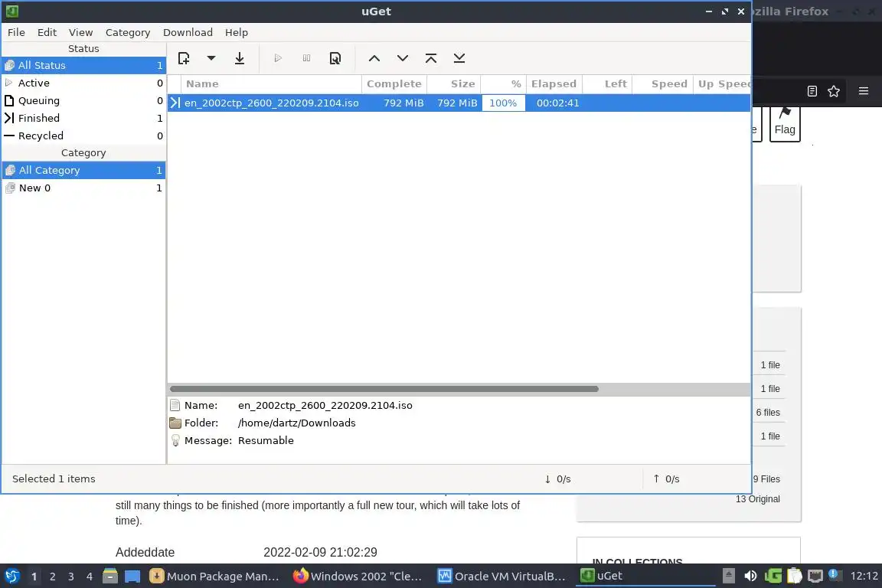Viewport: 882px width, 588px height.
Task: Click the download speed indicator in status bar
Action: 557,479
